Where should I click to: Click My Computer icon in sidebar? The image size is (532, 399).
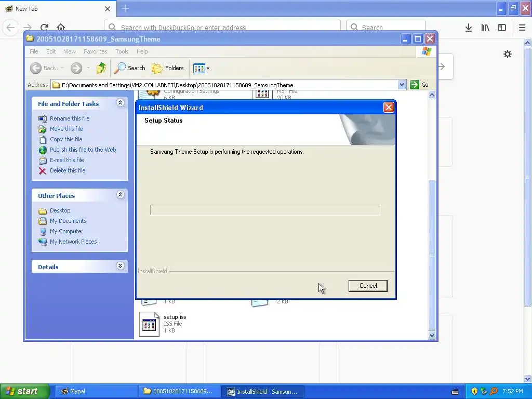coord(43,232)
